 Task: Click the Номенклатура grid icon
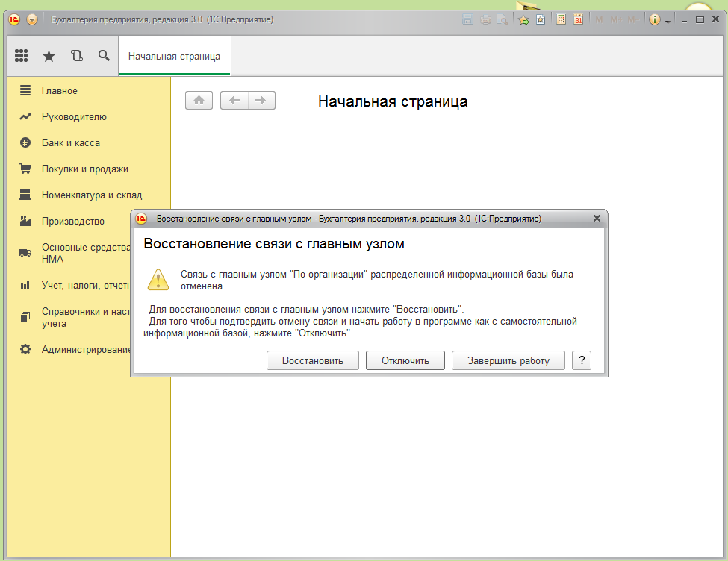25,195
